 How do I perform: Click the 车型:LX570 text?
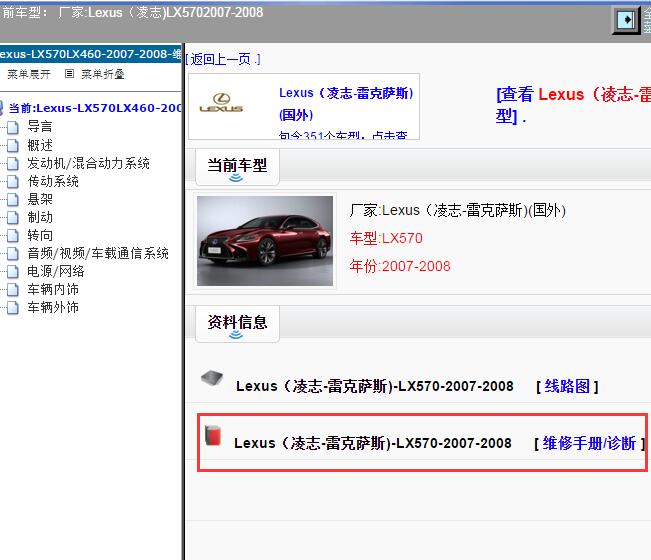(386, 238)
